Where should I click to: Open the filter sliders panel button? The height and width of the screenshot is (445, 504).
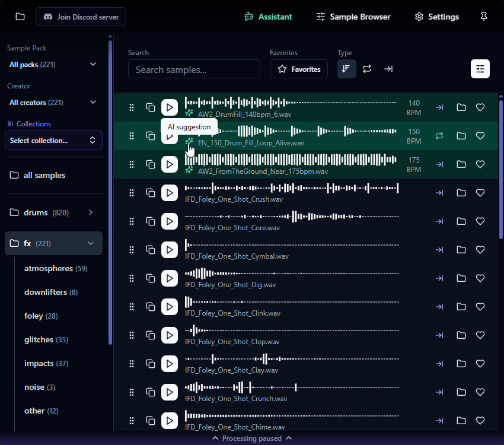point(480,69)
